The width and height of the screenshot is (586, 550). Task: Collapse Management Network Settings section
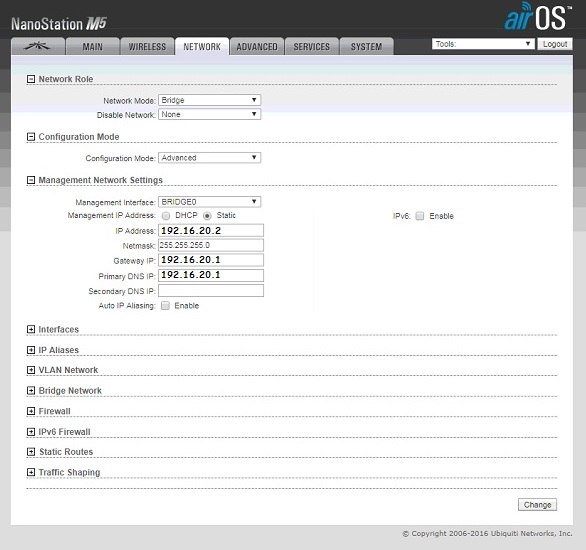[x=31, y=180]
